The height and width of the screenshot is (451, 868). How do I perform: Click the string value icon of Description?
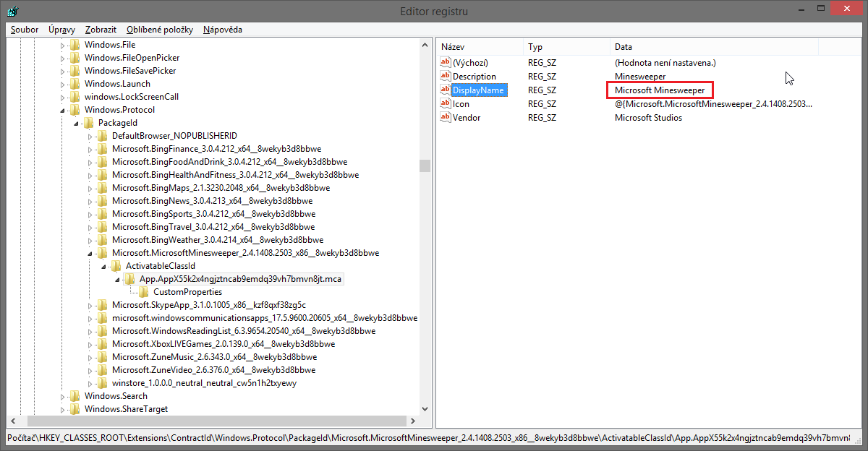click(445, 77)
